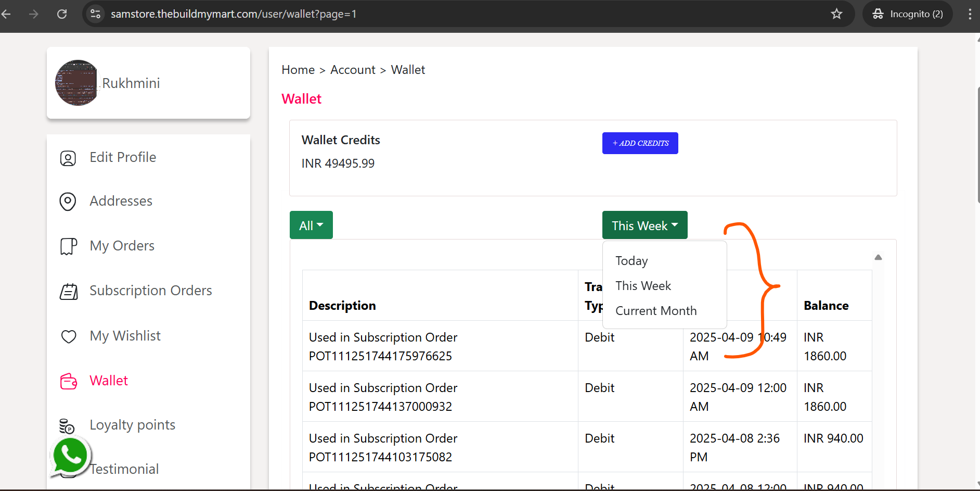This screenshot has width=980, height=491.
Task: Click the page vertical scrollbar
Action: coord(978,146)
